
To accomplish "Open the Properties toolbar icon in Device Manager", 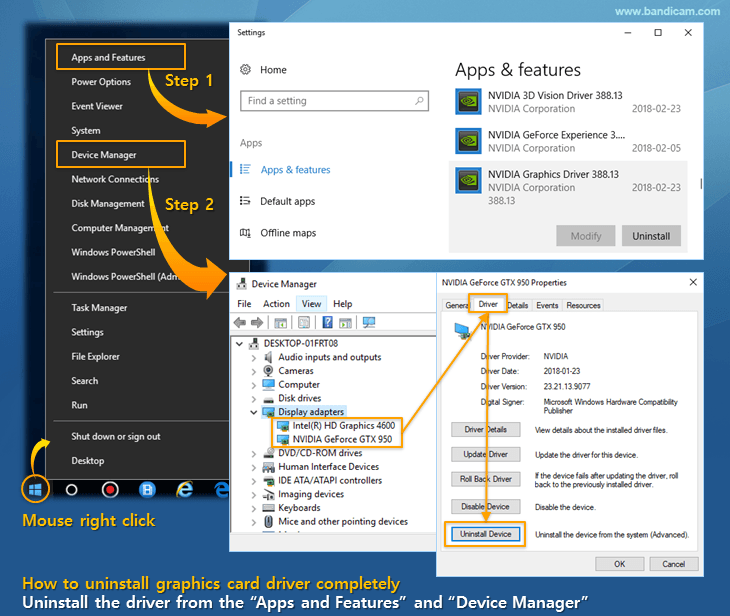I will [x=304, y=322].
